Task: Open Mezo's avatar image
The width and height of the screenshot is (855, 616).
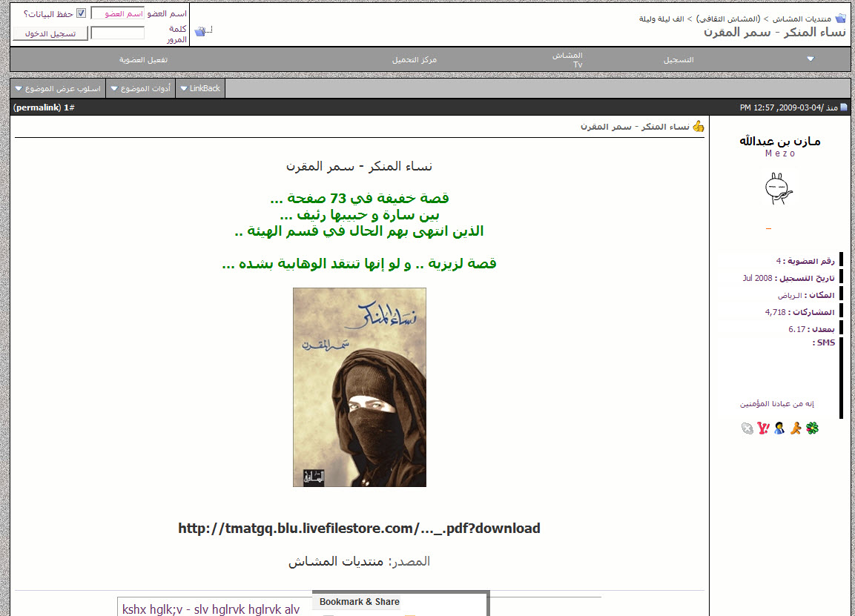Action: (x=779, y=188)
